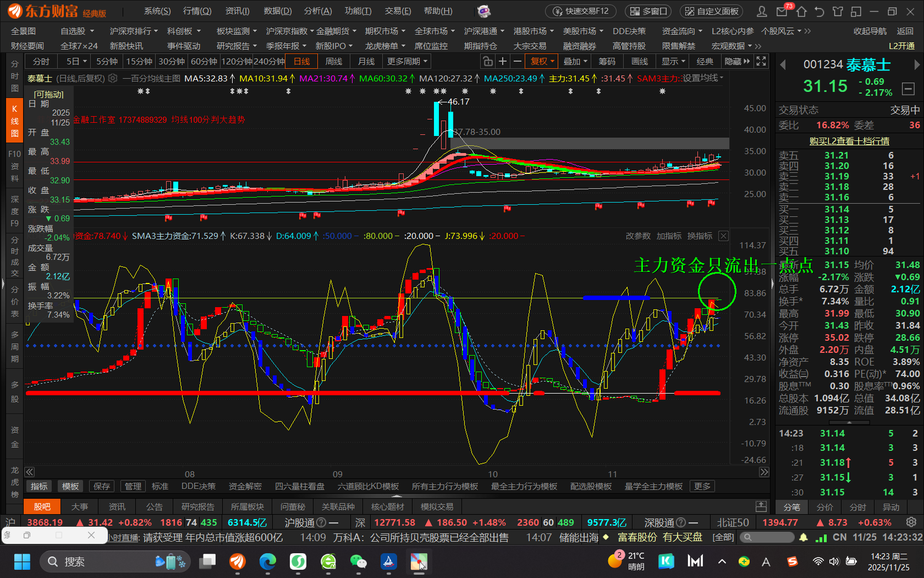
Task: Zoom in chart with plus icon
Action: tap(502, 61)
